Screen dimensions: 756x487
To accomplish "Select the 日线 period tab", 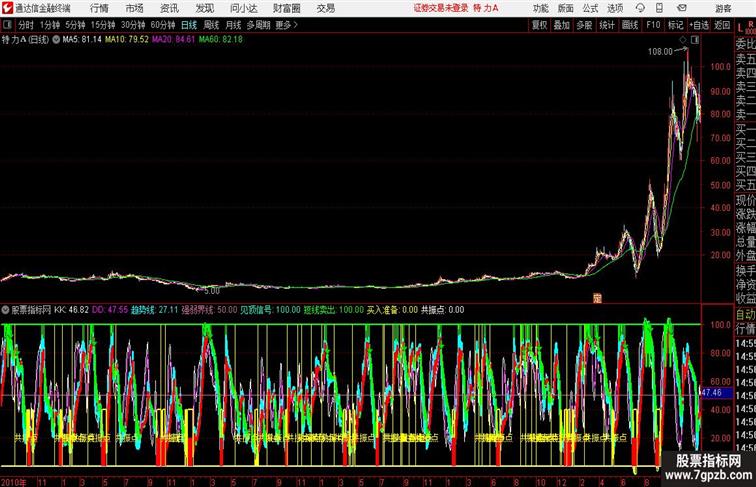I will click(x=189, y=25).
